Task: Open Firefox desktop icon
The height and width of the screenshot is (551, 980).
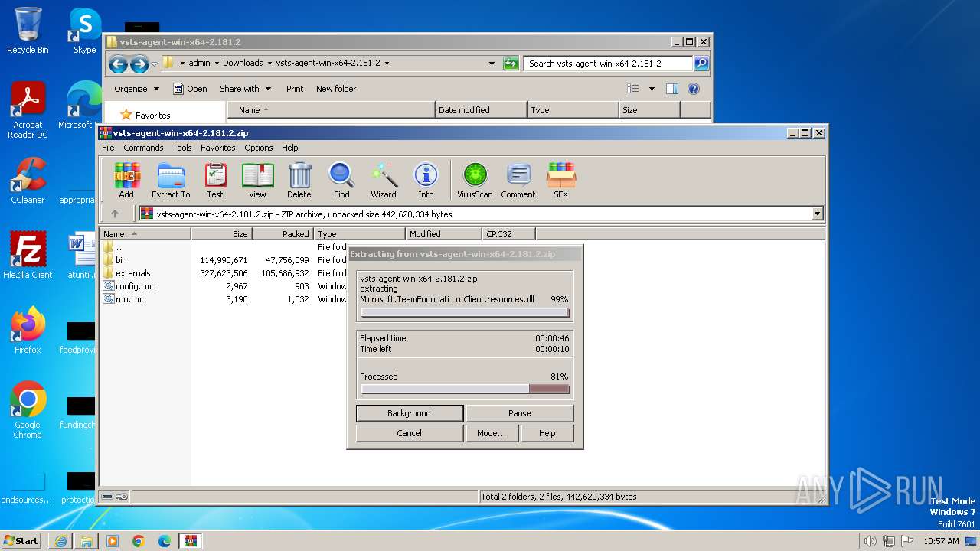Action: coord(28,331)
